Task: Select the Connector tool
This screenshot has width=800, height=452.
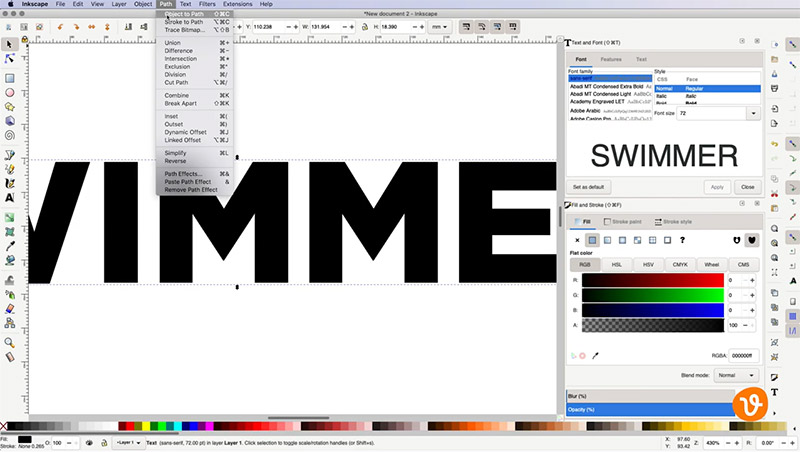Action: 9,323
